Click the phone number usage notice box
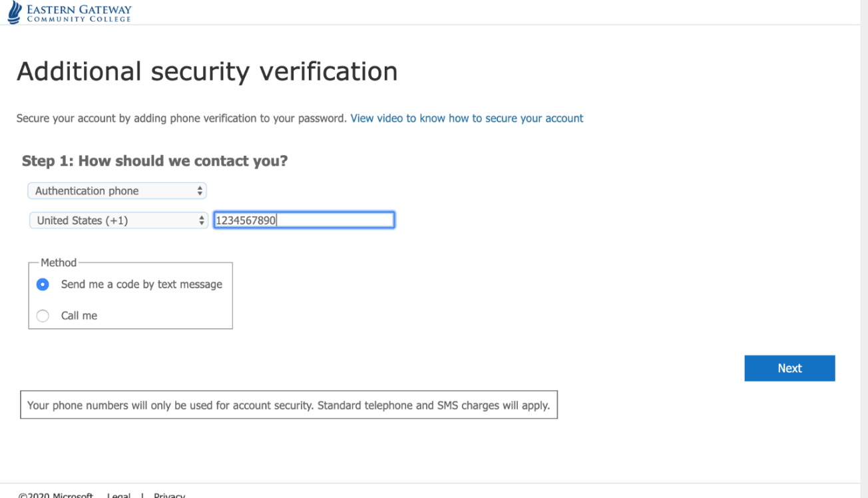Viewport: 868px width, 498px height. [x=288, y=405]
